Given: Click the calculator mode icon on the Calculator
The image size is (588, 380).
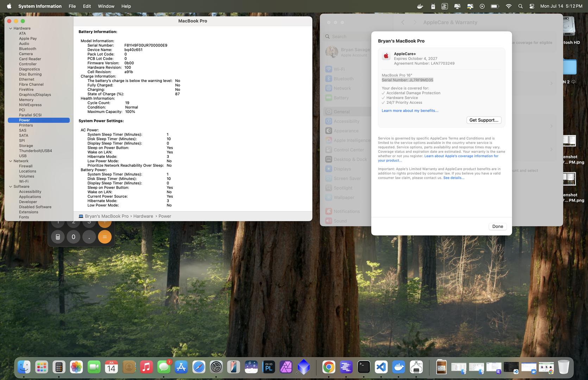Looking at the screenshot, I should tap(58, 237).
